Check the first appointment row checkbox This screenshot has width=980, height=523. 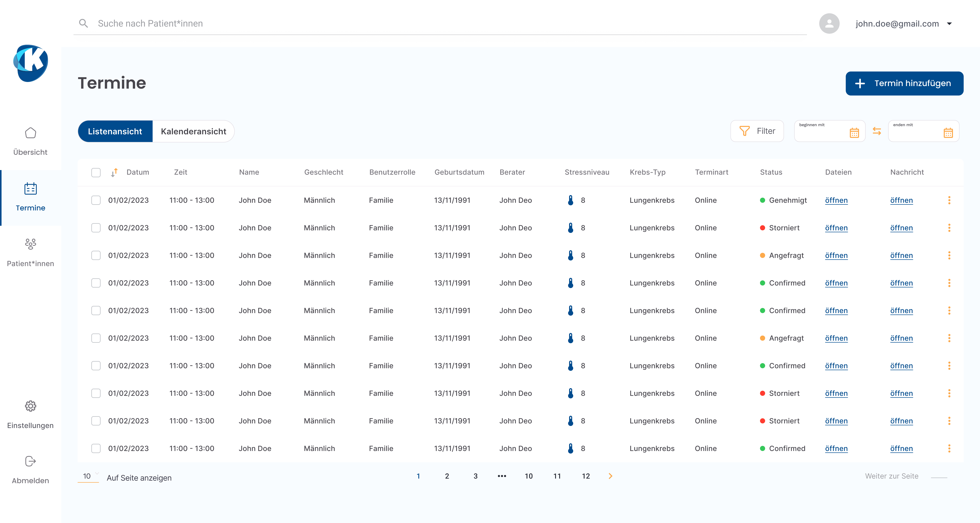coord(96,200)
